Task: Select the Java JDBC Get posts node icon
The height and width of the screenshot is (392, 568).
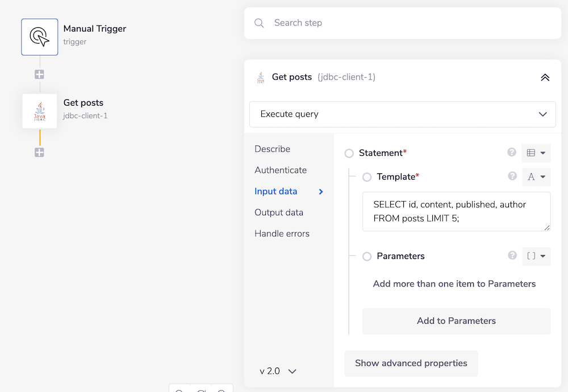Action: coord(40,111)
